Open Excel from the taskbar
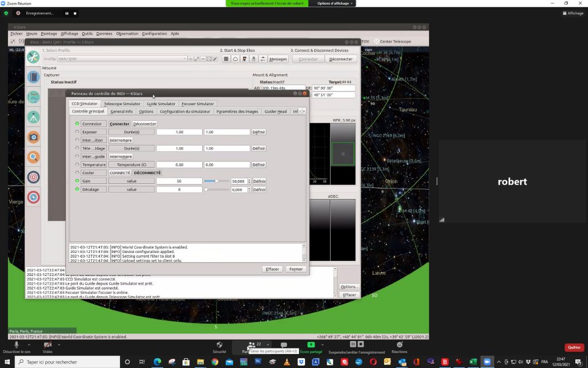The height and width of the screenshot is (368, 588). [x=473, y=362]
